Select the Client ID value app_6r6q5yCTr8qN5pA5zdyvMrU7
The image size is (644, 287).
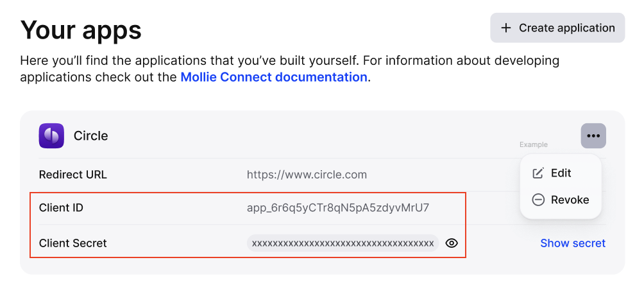point(338,207)
